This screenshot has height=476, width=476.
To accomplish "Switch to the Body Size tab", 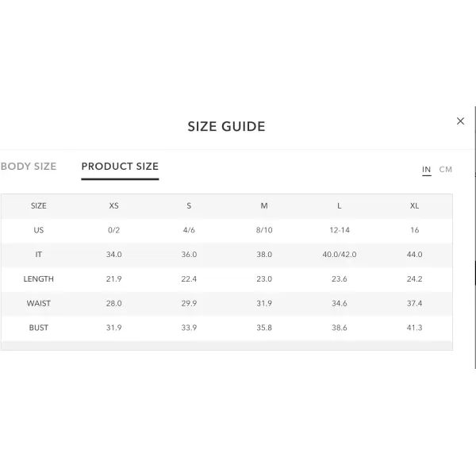I will point(29,167).
